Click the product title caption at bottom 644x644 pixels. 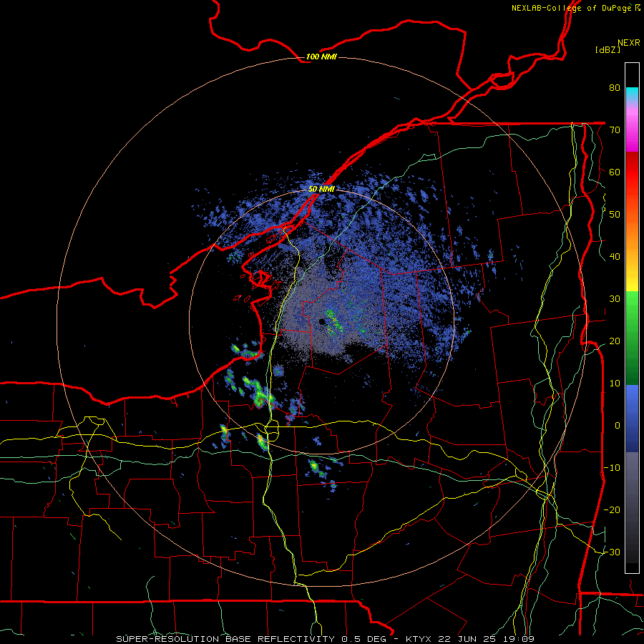(x=325, y=639)
